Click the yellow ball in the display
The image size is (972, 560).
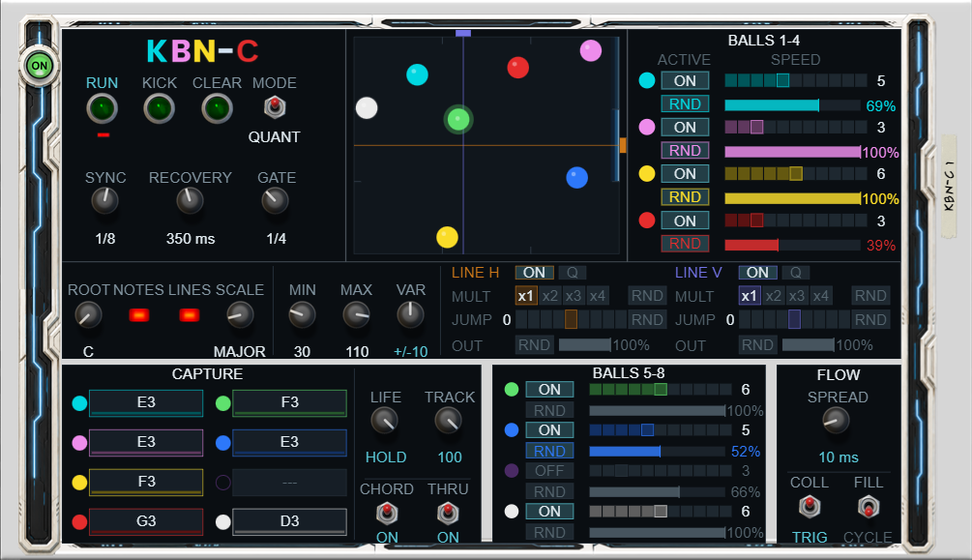tap(447, 237)
